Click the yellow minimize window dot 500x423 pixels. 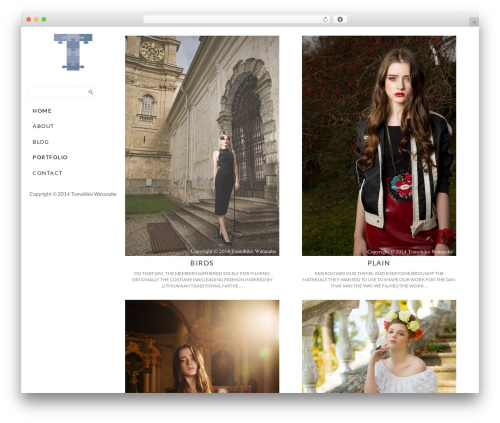click(x=36, y=19)
